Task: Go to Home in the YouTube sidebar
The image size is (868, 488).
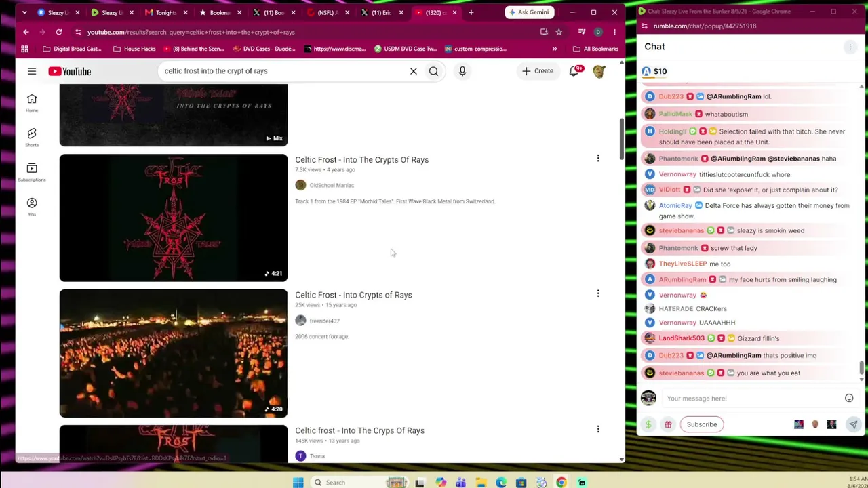Action: (x=32, y=103)
